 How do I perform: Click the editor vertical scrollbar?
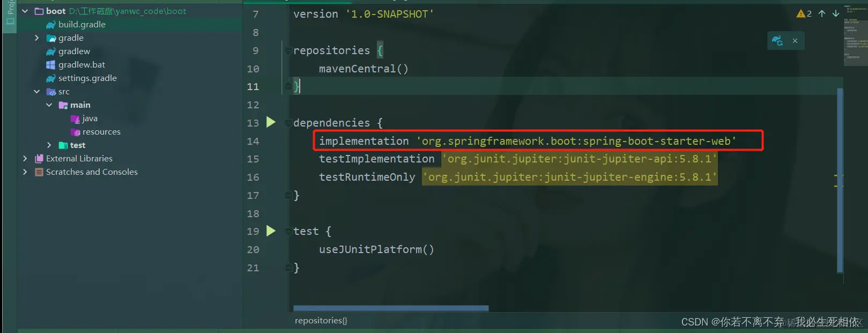tap(840, 180)
